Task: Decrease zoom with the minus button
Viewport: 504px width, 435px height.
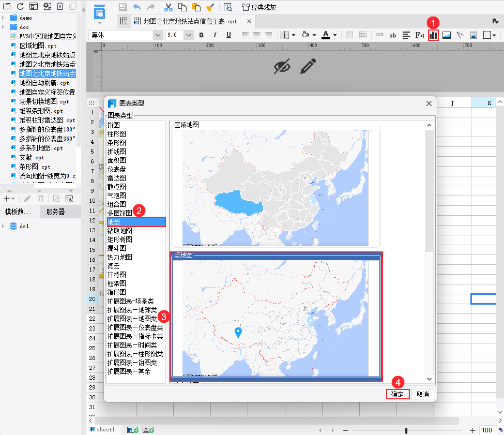Action: click(345, 430)
